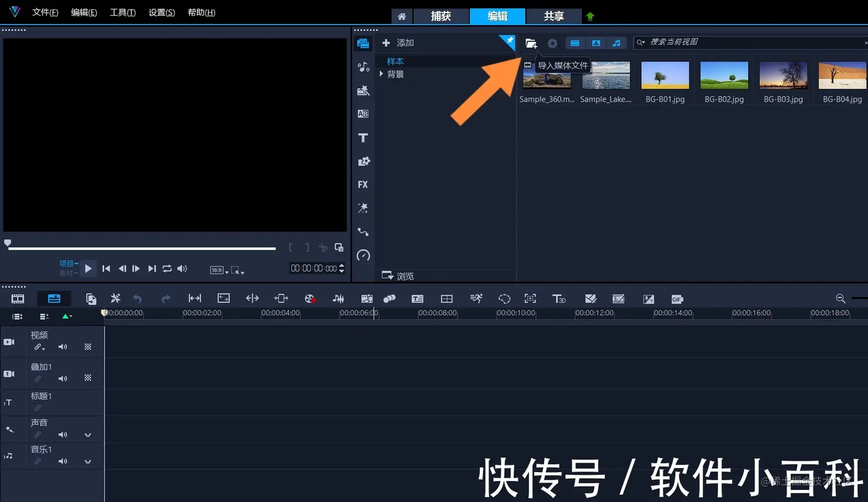Toggle the repeat loop playback button
The image size is (868, 502).
(x=167, y=268)
